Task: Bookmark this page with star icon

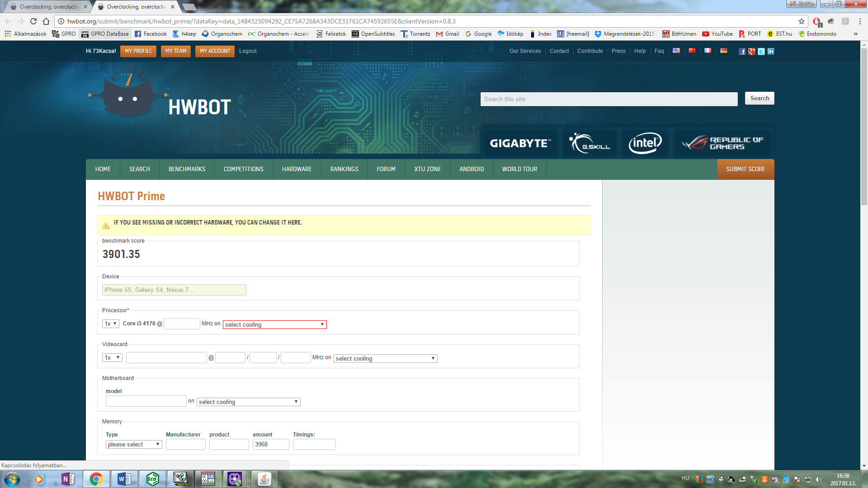Action: tap(802, 21)
